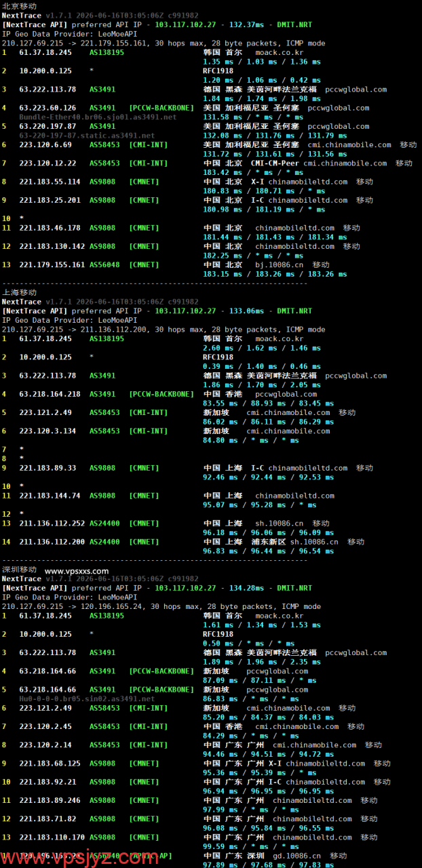Select hop IP "221.183.46.178"
Image resolution: width=422 pixels, height=868 pixels.
(50, 228)
